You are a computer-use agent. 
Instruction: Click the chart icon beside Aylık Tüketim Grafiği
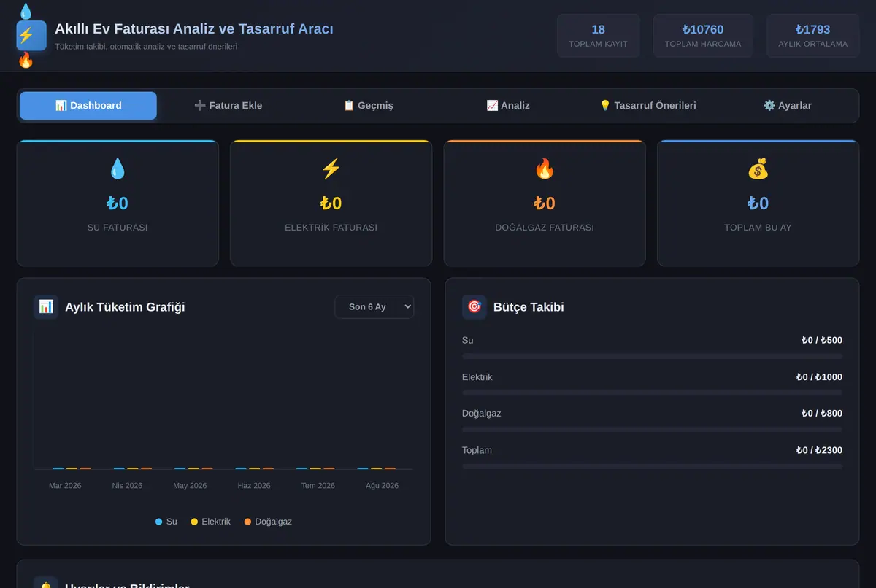(46, 306)
